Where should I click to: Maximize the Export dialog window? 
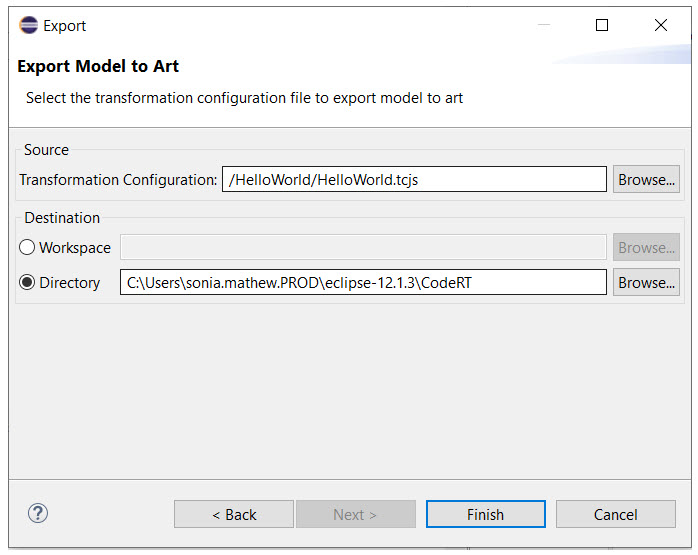tap(601, 25)
